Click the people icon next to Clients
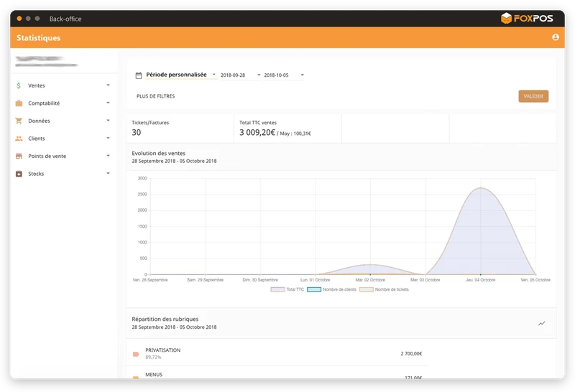The width and height of the screenshot is (575, 392). 19,139
